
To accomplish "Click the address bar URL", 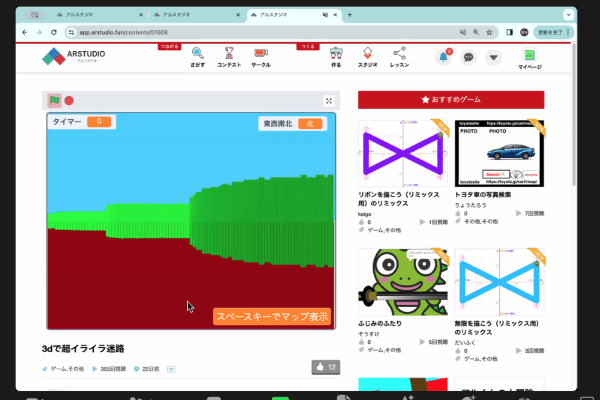I will pos(124,33).
